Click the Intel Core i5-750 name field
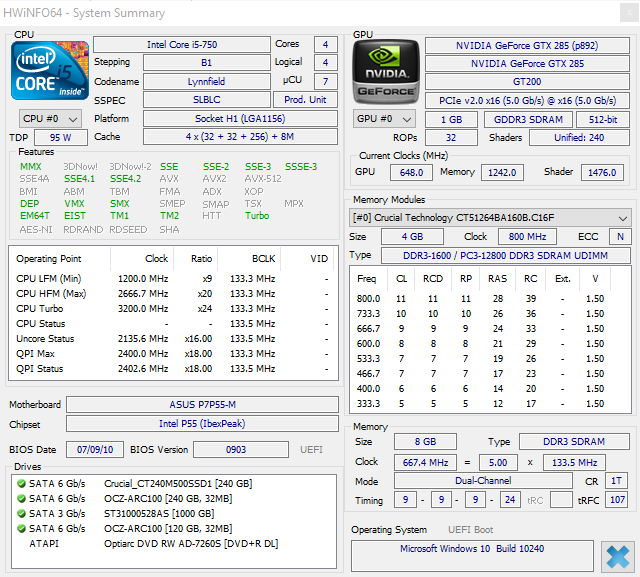Screen dimensions: 640x577 [182, 44]
